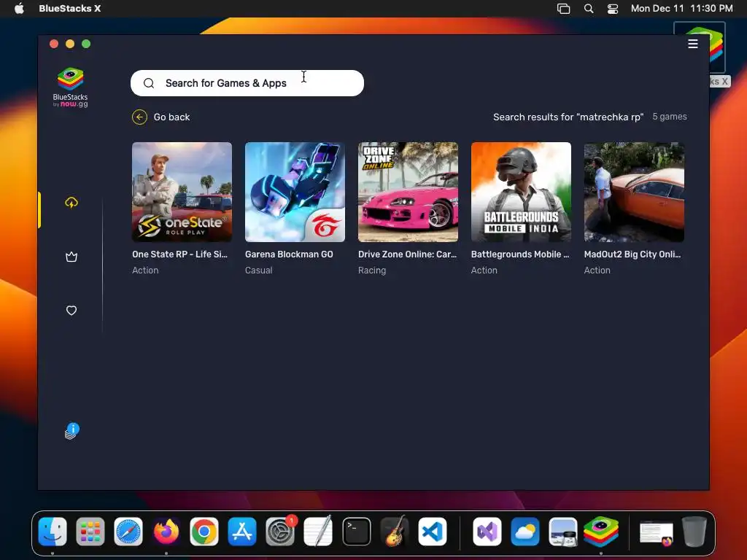Open the minimized window in the Dock
The image size is (747, 560).
(656, 533)
